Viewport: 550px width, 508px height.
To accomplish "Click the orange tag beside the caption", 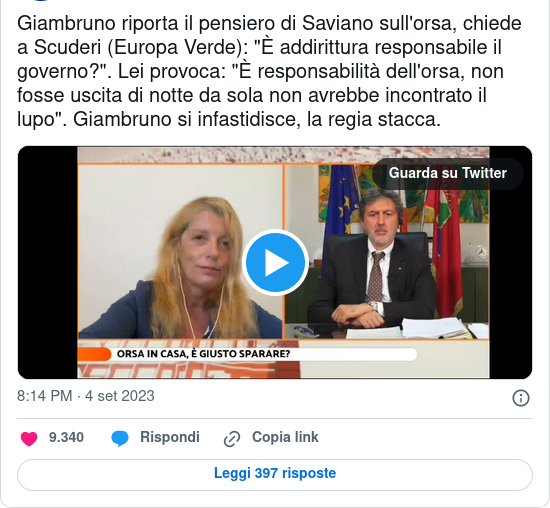I will pos(94,354).
